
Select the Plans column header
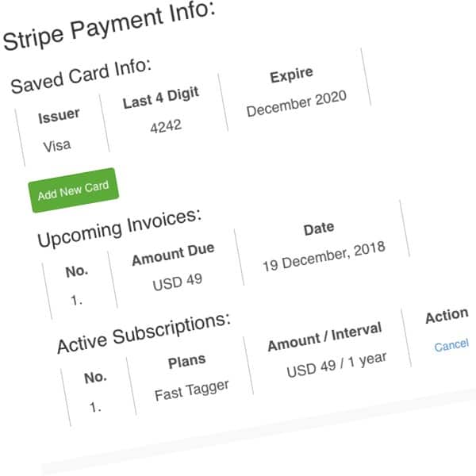click(x=186, y=361)
